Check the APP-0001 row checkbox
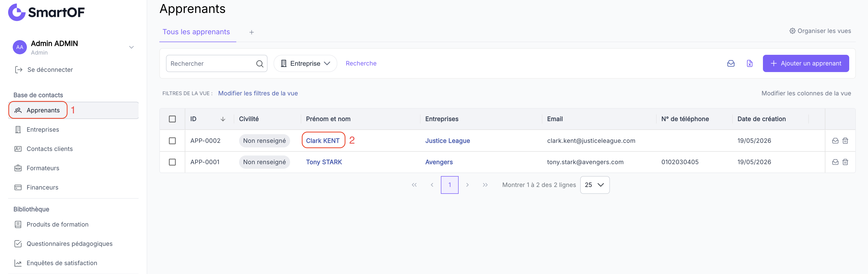This screenshot has height=274, width=868. (x=172, y=162)
